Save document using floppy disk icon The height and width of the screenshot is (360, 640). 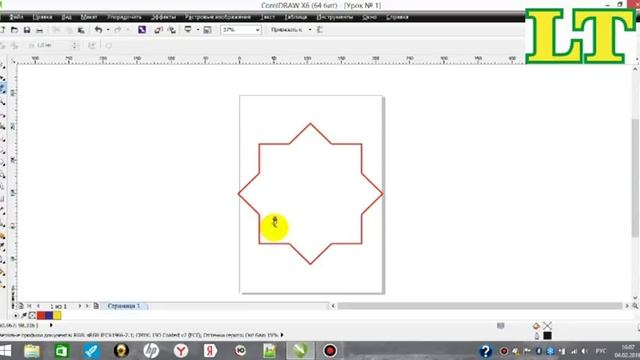click(27, 30)
